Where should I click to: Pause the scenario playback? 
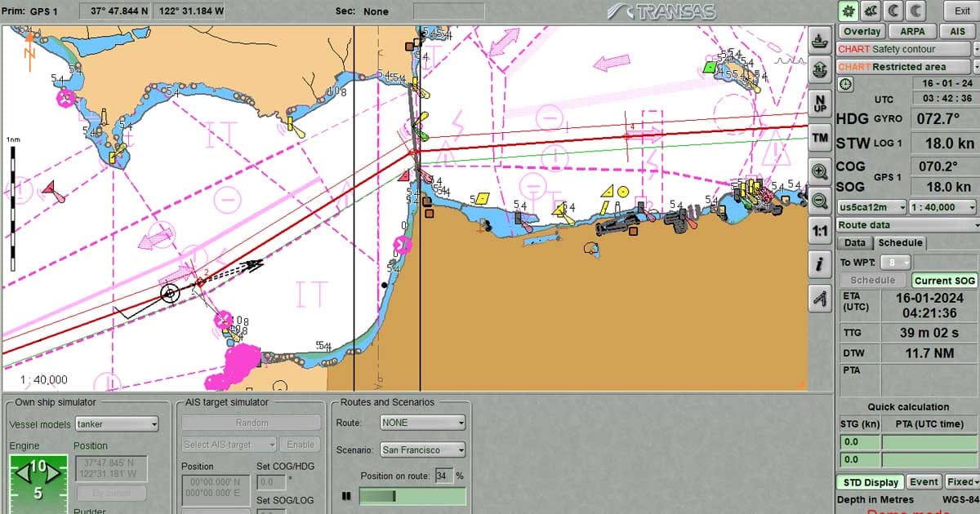346,496
